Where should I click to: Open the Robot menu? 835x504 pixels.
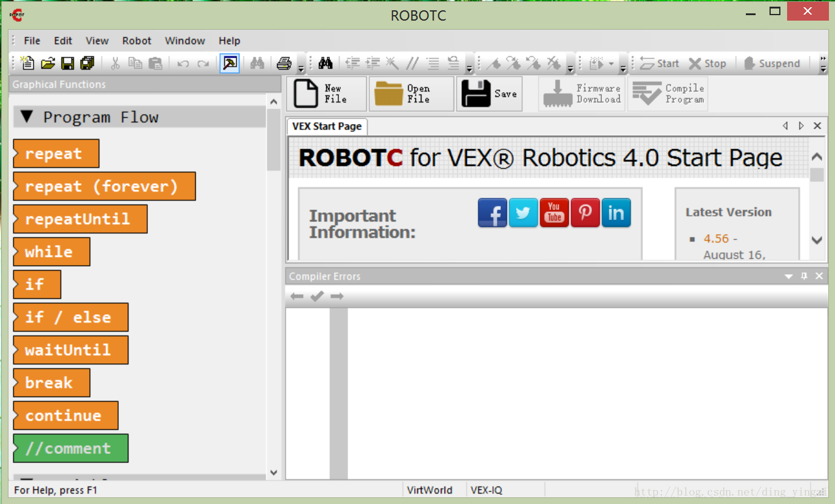coord(137,41)
